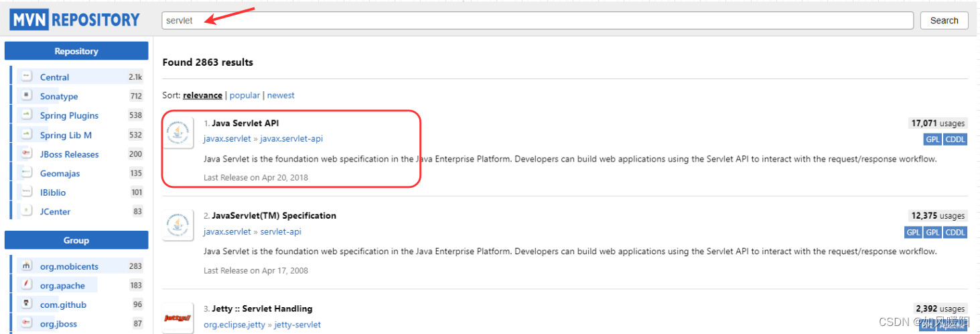Image resolution: width=980 pixels, height=334 pixels.
Task: Click the JBoss Releases repository icon
Action: [x=27, y=154]
